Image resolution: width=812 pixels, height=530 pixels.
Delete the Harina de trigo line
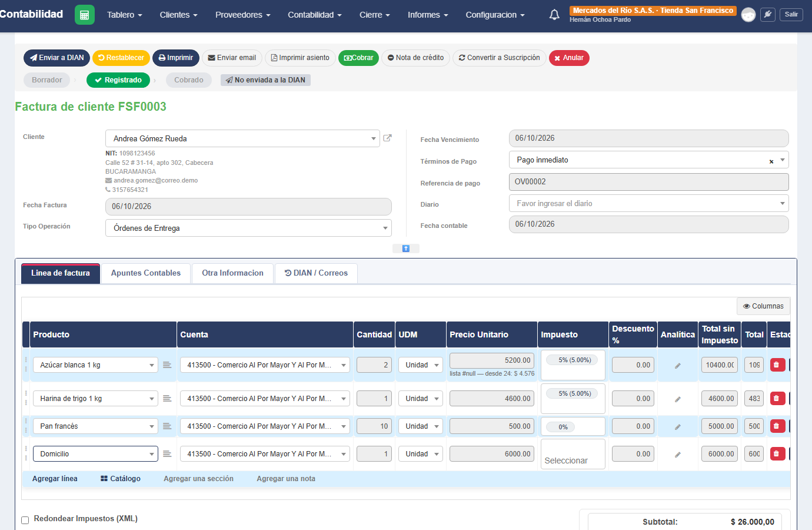(x=777, y=399)
